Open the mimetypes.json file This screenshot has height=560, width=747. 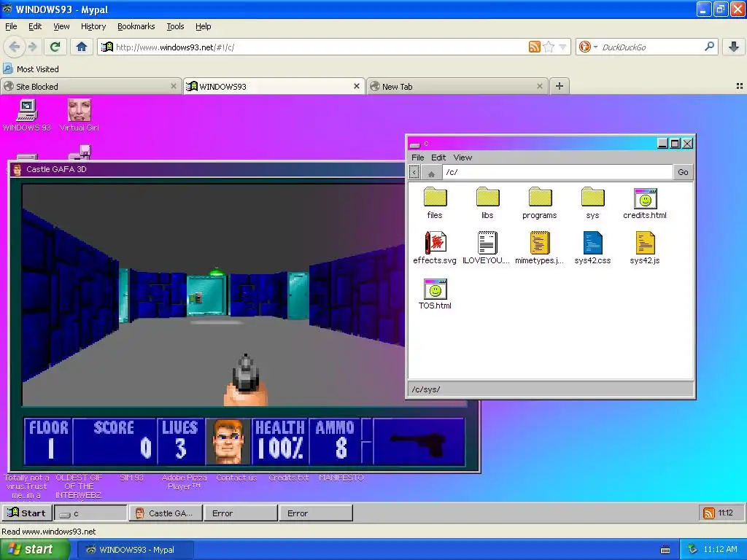coord(539,248)
